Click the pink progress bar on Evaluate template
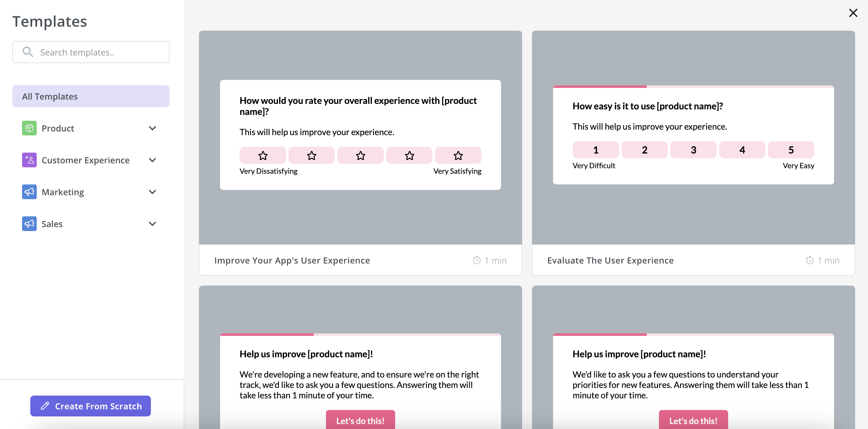The width and height of the screenshot is (868, 429). [600, 87]
